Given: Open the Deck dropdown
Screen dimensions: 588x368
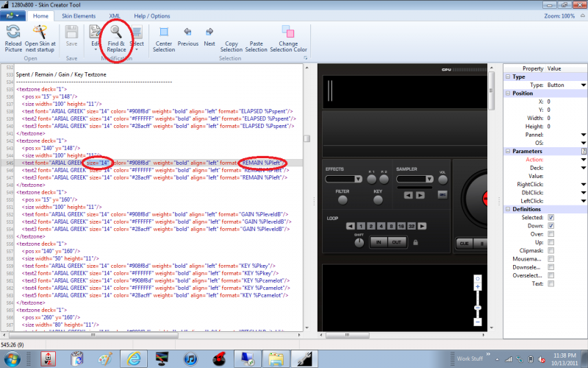Looking at the screenshot, I should click(x=583, y=168).
